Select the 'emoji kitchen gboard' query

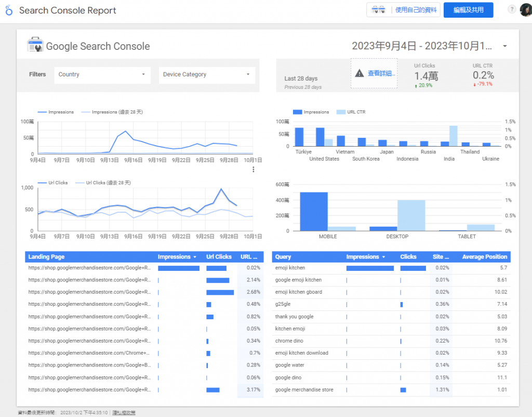pos(391,292)
